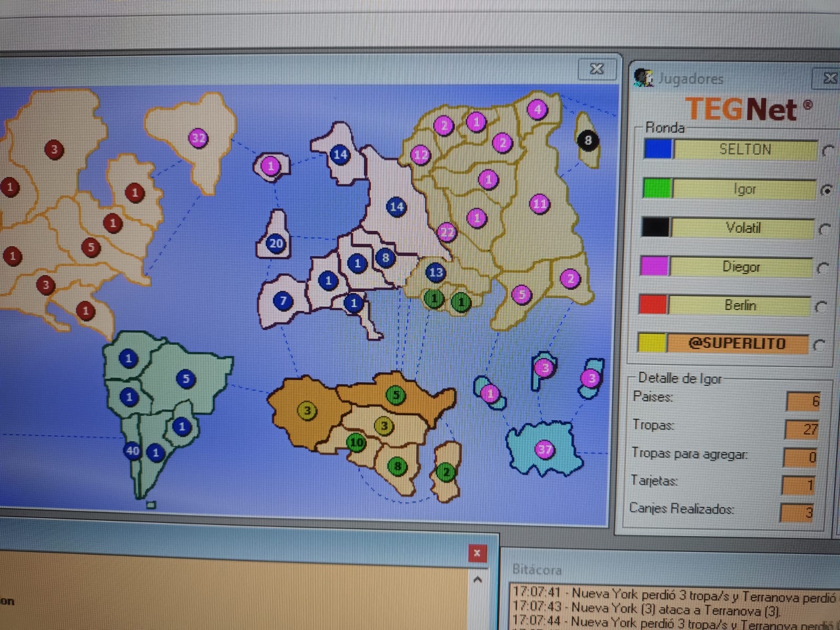Select the radio button beside Berlin

click(821, 307)
